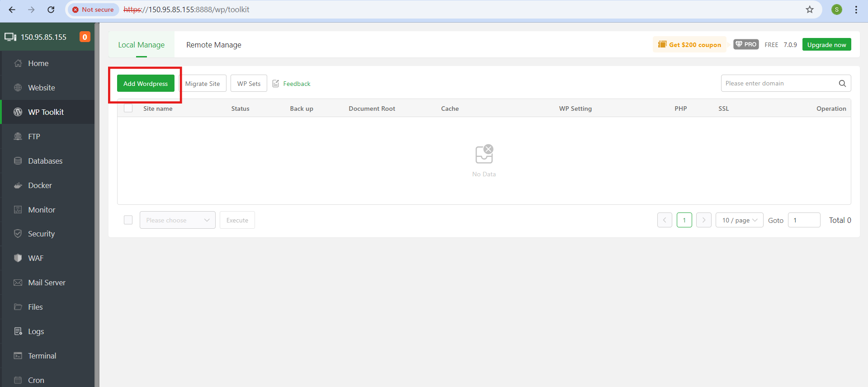
Task: Click the SSL column header
Action: pos(723,109)
